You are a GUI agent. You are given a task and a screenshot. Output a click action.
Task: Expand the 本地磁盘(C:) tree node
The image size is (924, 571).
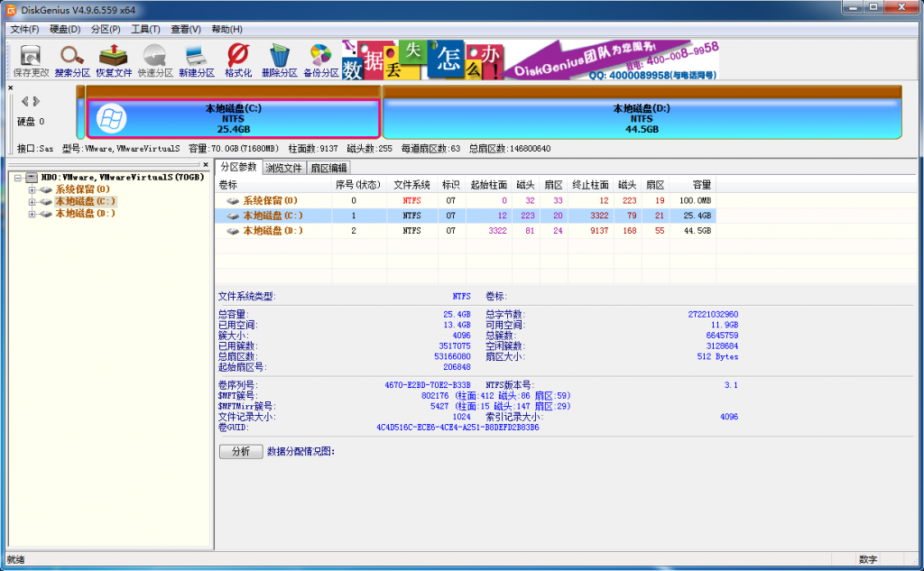coord(32,201)
